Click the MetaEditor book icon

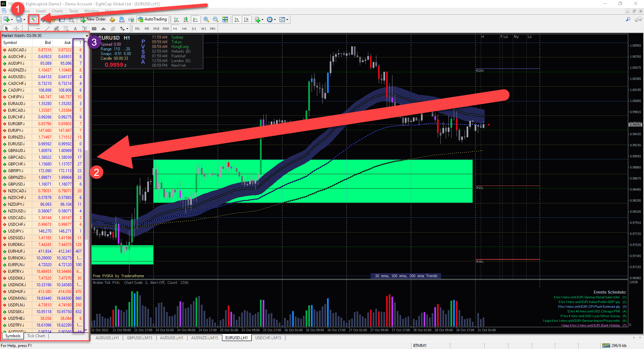pos(112,19)
